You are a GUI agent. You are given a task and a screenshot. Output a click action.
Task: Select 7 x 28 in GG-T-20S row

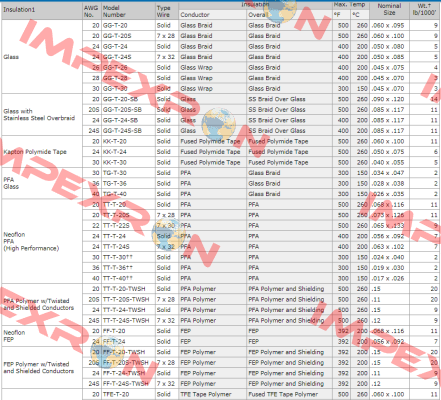click(x=166, y=36)
